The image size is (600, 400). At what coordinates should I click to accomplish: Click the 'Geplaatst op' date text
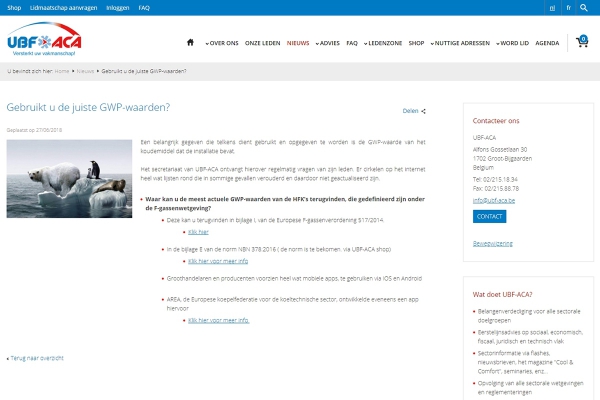point(34,130)
